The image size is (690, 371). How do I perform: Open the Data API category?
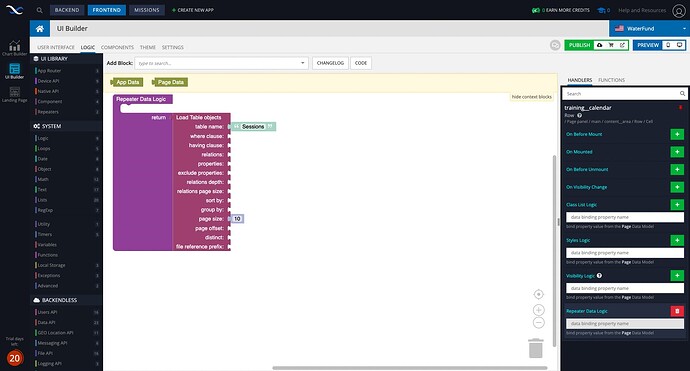click(67, 323)
